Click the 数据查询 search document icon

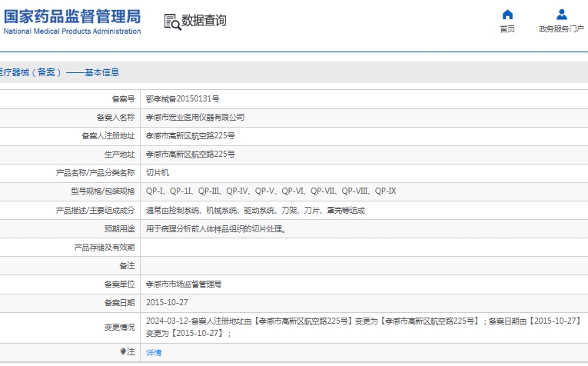(172, 22)
